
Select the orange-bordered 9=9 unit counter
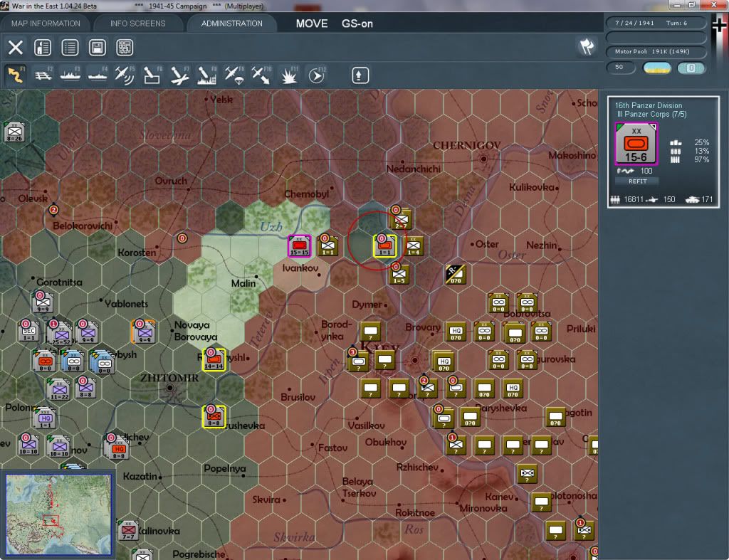click(144, 332)
